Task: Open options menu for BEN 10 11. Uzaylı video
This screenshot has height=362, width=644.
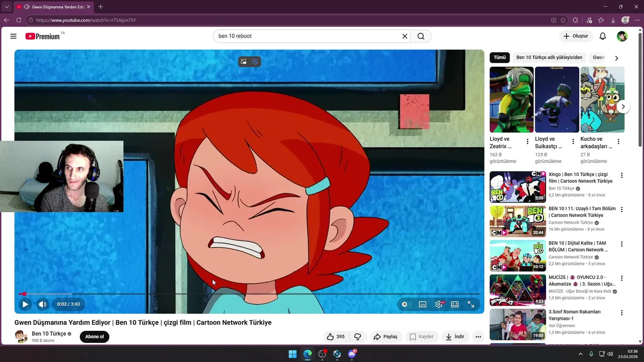Action: coord(621,210)
